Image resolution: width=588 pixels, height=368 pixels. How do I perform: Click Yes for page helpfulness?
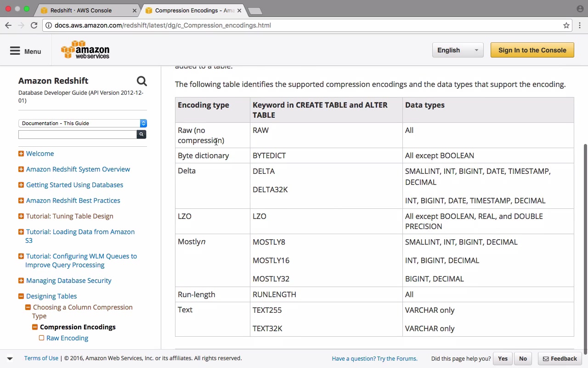[x=503, y=359]
